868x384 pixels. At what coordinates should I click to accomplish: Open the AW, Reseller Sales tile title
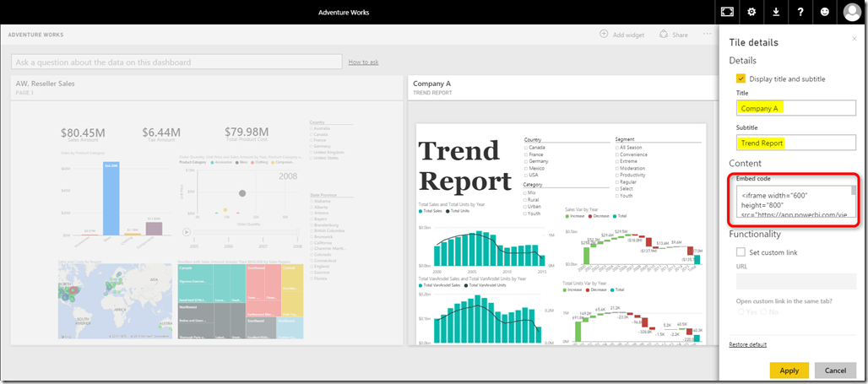[x=45, y=84]
